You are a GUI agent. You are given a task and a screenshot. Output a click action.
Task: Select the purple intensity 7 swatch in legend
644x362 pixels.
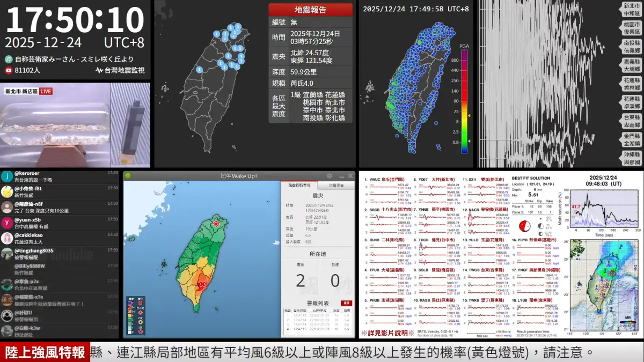pyautogui.click(x=130, y=302)
